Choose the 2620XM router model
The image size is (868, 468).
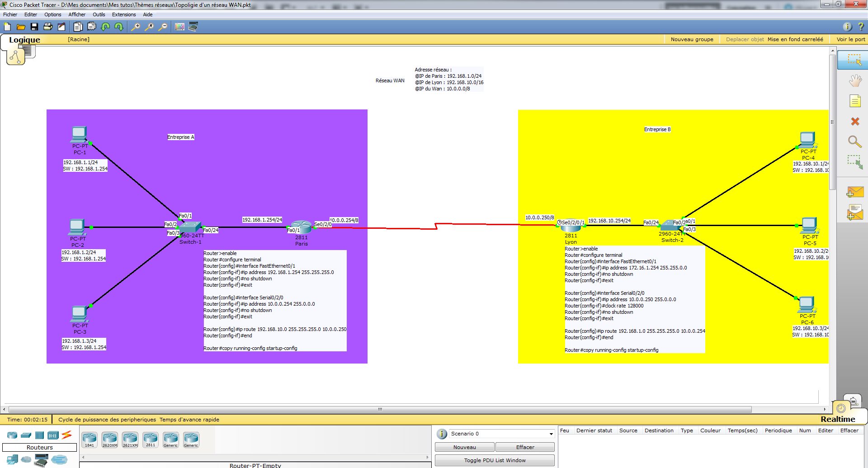click(x=110, y=440)
